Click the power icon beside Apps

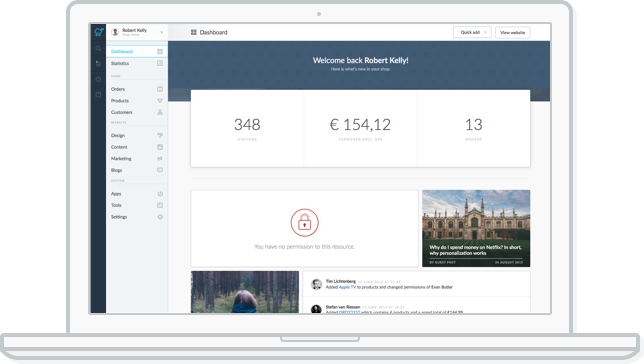tap(160, 194)
